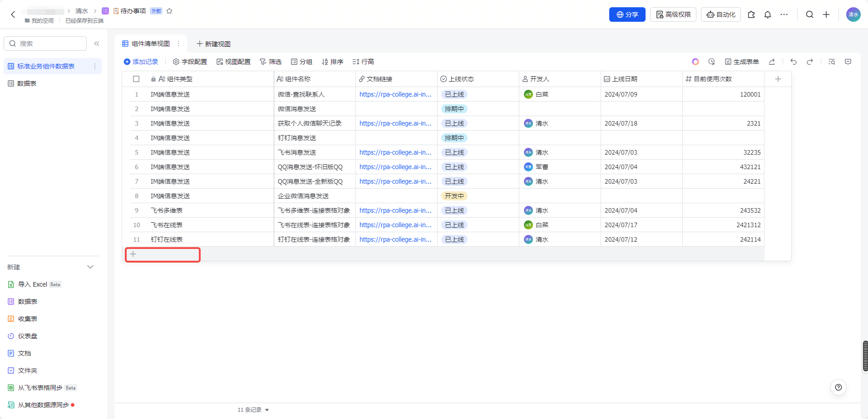Click the 已上线 tag for 飞书消息发送

click(454, 152)
